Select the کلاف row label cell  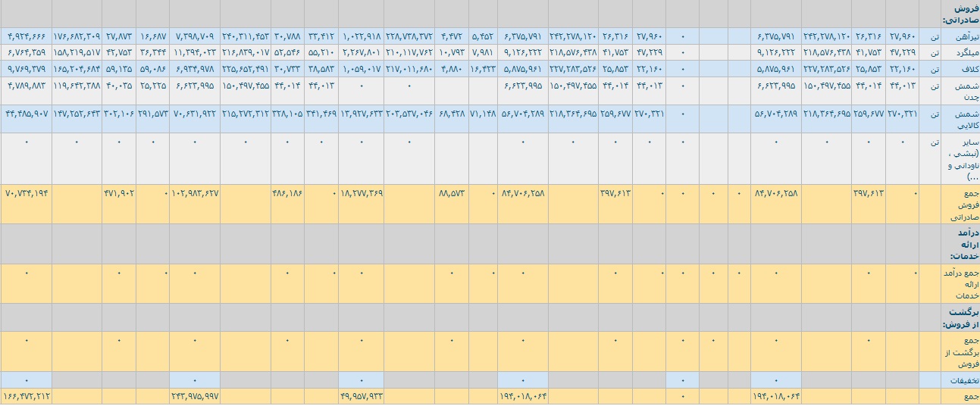tap(960, 68)
